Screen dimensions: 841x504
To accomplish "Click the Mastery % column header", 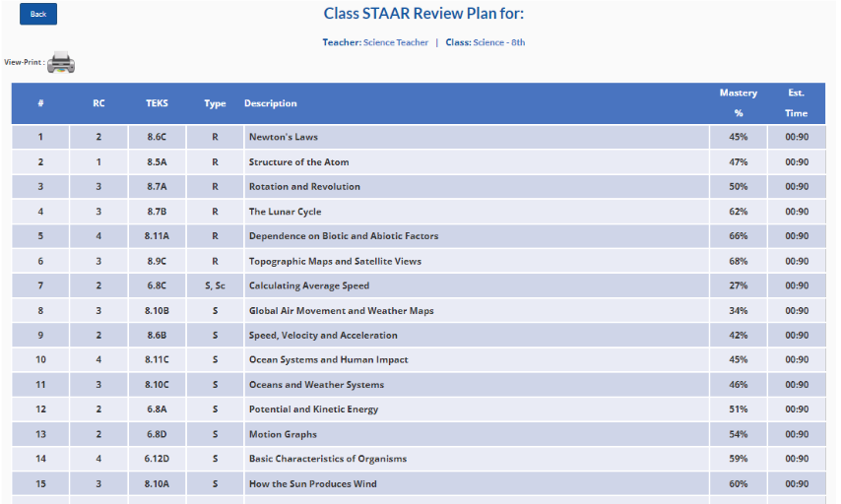I will (x=738, y=103).
